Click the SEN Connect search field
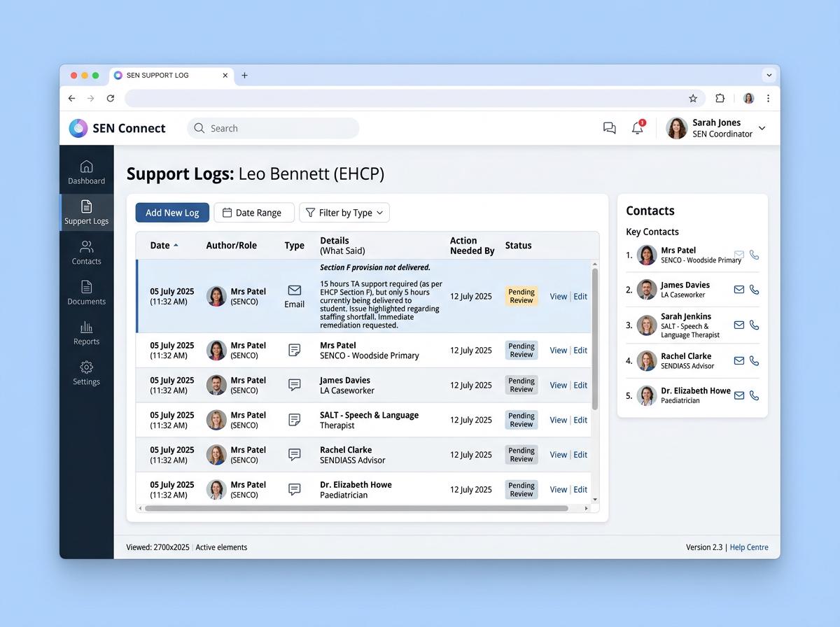The image size is (840, 627). (273, 128)
